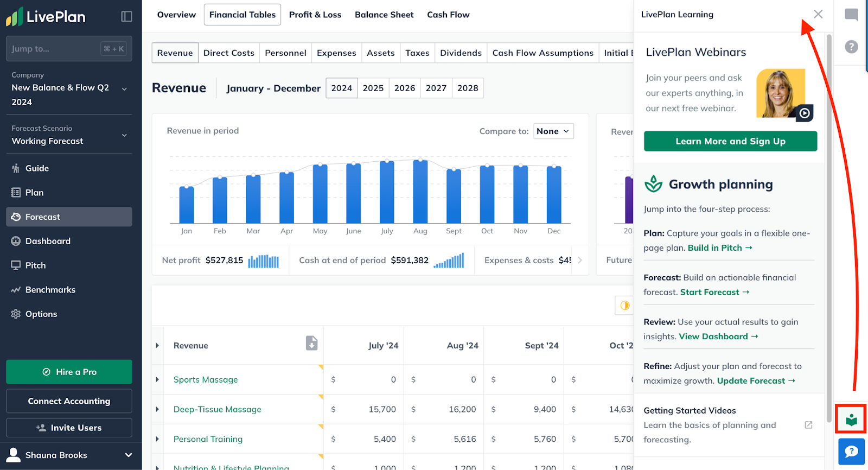Open the Profit & Loss tab
868x470 pixels.
pyautogui.click(x=315, y=15)
